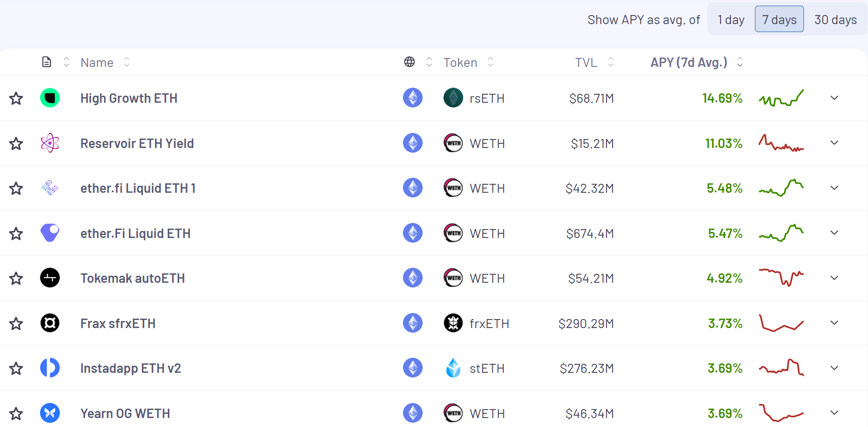Click the stETH droplet token icon

click(453, 368)
